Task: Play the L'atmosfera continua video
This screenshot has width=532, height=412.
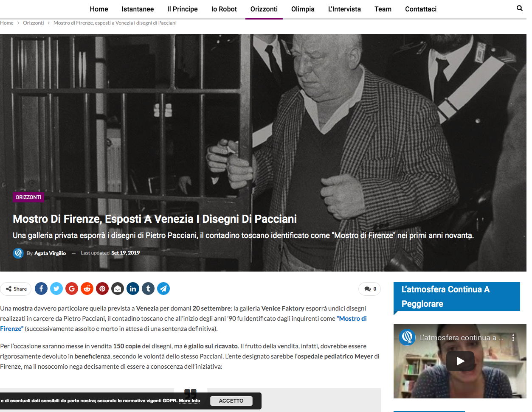Action: click(x=460, y=361)
